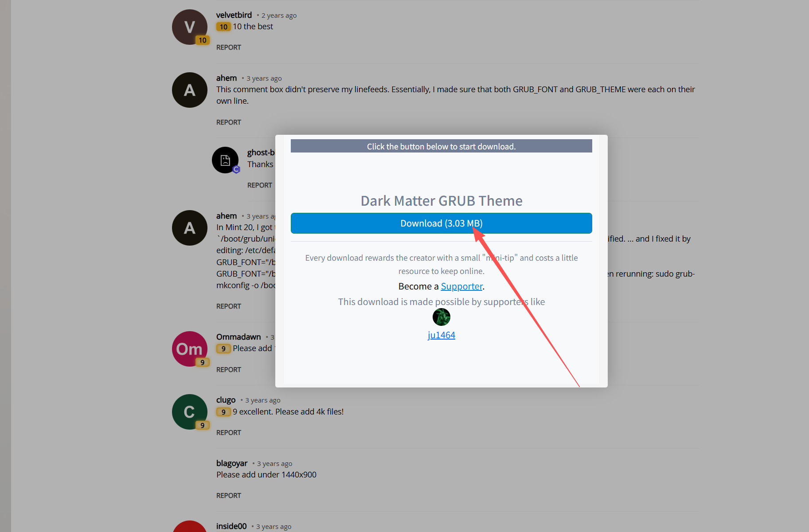The height and width of the screenshot is (532, 809).
Task: Click velvetbird's V avatar icon
Action: (x=189, y=27)
